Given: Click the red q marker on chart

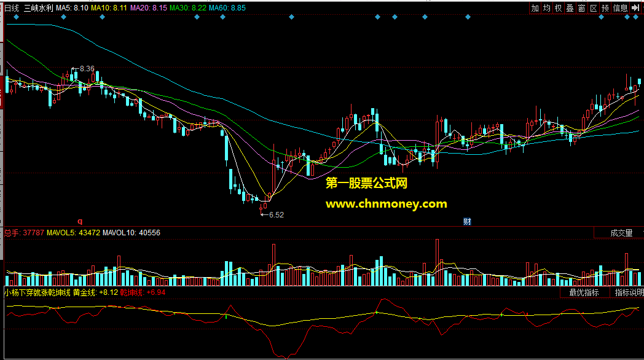Looking at the screenshot, I should pyautogui.click(x=80, y=221).
